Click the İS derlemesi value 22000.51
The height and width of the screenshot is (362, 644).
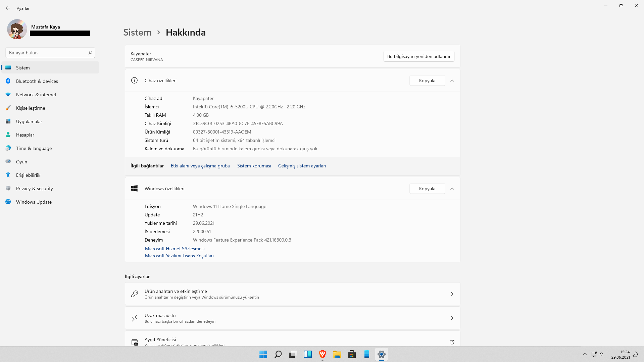pyautogui.click(x=202, y=231)
